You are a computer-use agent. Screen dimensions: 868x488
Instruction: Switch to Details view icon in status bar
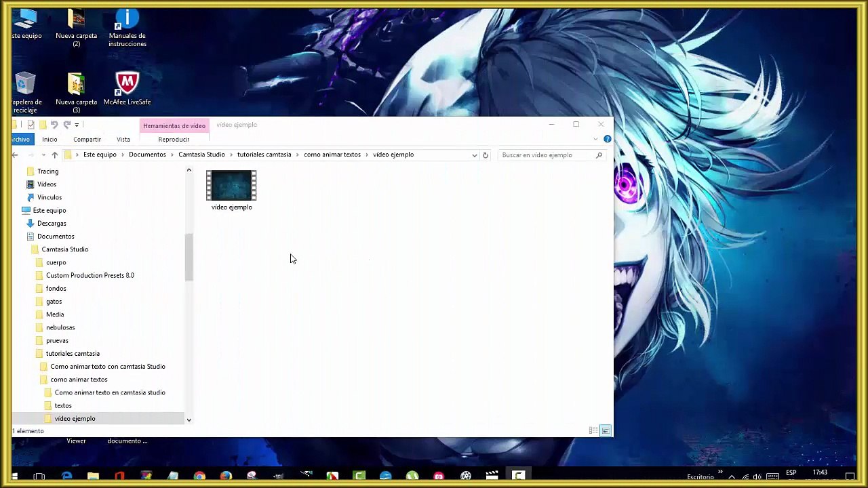pyautogui.click(x=593, y=430)
